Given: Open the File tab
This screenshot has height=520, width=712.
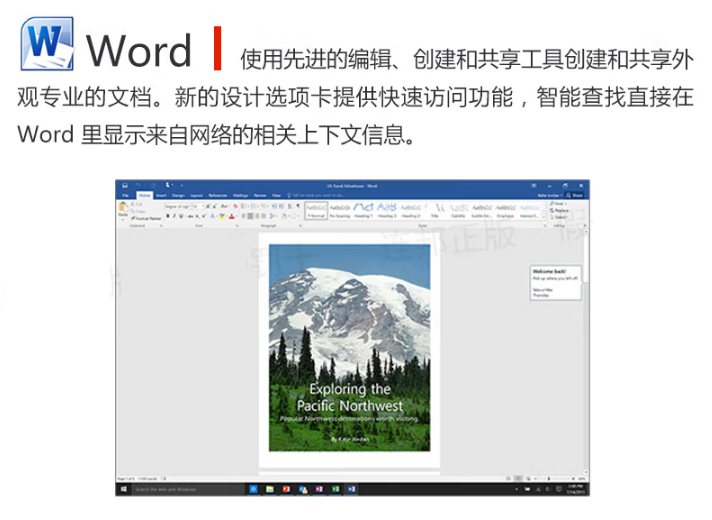Looking at the screenshot, I should tap(126, 195).
